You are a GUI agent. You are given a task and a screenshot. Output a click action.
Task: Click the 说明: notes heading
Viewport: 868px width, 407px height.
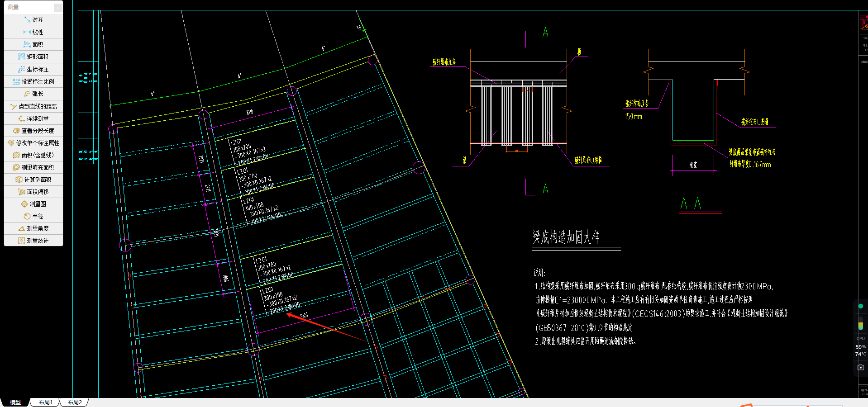tap(539, 273)
